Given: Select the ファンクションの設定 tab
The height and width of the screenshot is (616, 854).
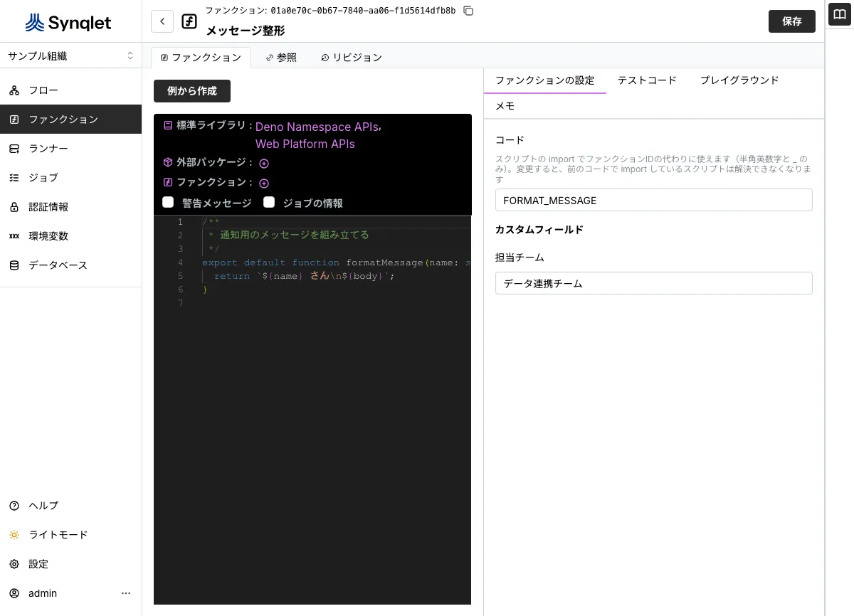Looking at the screenshot, I should click(545, 80).
